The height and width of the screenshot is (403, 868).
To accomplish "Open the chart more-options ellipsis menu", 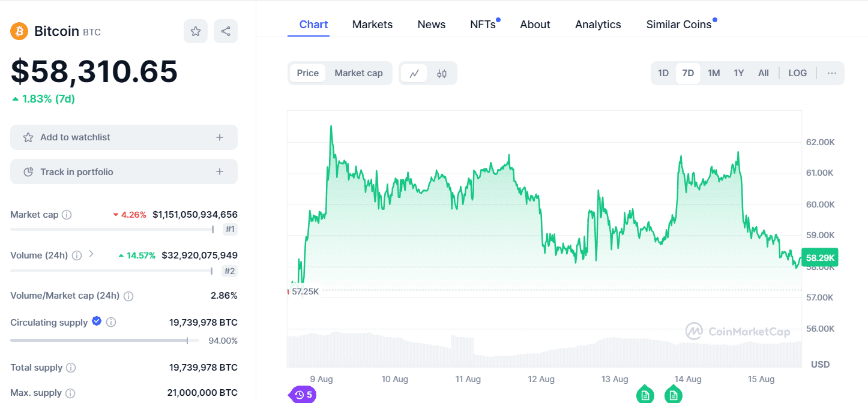I will [832, 73].
